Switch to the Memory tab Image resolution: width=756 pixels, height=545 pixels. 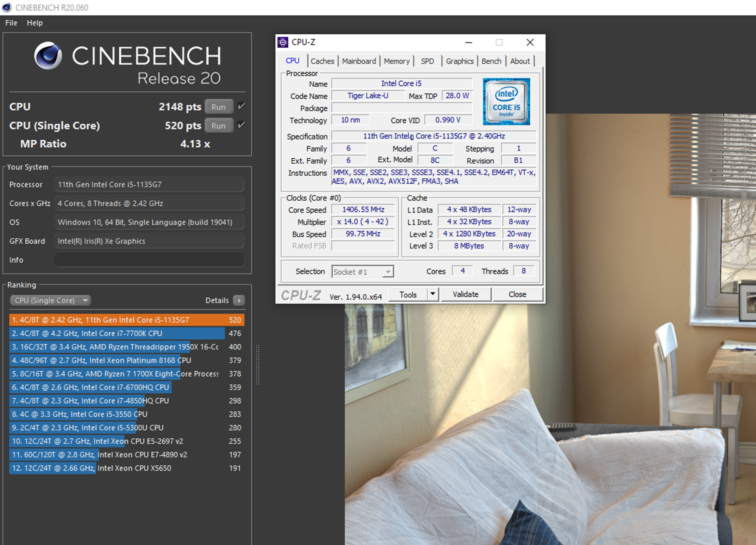[397, 61]
